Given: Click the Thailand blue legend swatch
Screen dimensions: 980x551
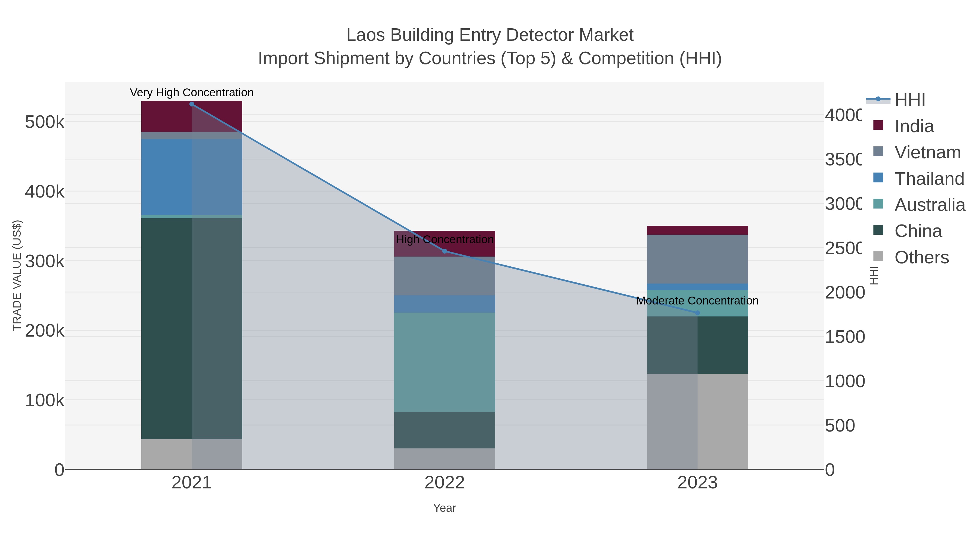Looking at the screenshot, I should tap(878, 178).
